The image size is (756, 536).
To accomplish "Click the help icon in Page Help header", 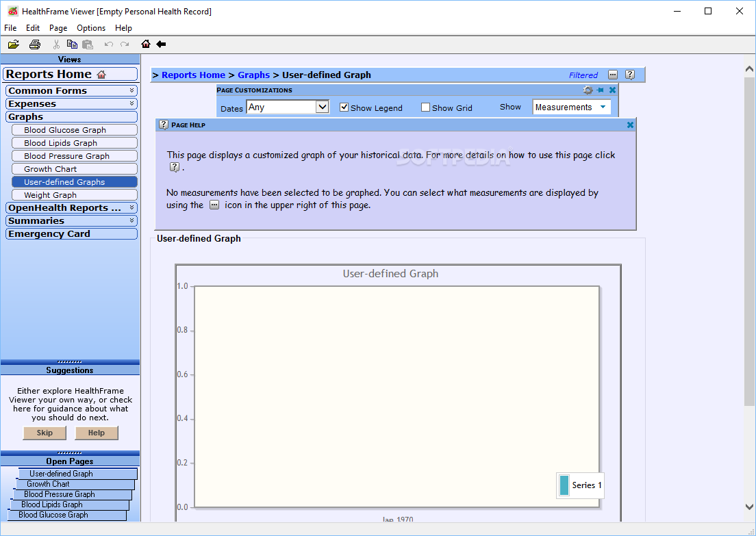I will (x=164, y=125).
